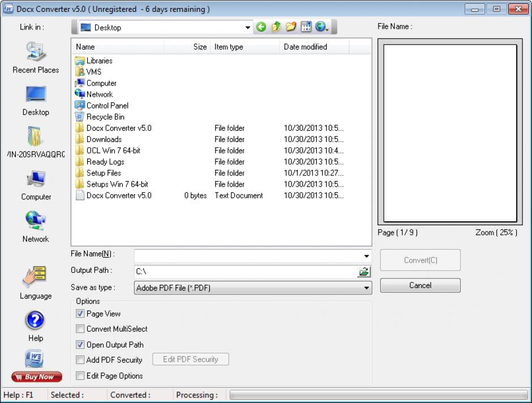Screen dimensions: 532x403
Task: Open the Language settings icon
Action: [x=36, y=282]
